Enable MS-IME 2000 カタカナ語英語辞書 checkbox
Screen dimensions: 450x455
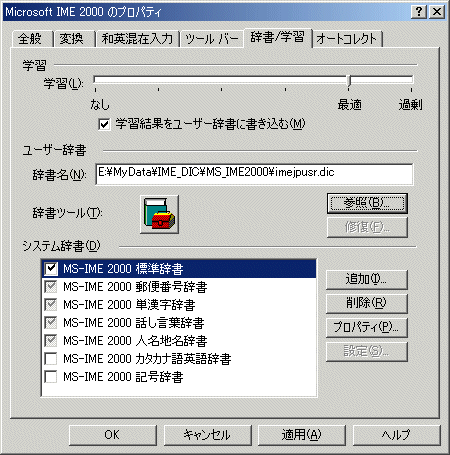[x=51, y=359]
